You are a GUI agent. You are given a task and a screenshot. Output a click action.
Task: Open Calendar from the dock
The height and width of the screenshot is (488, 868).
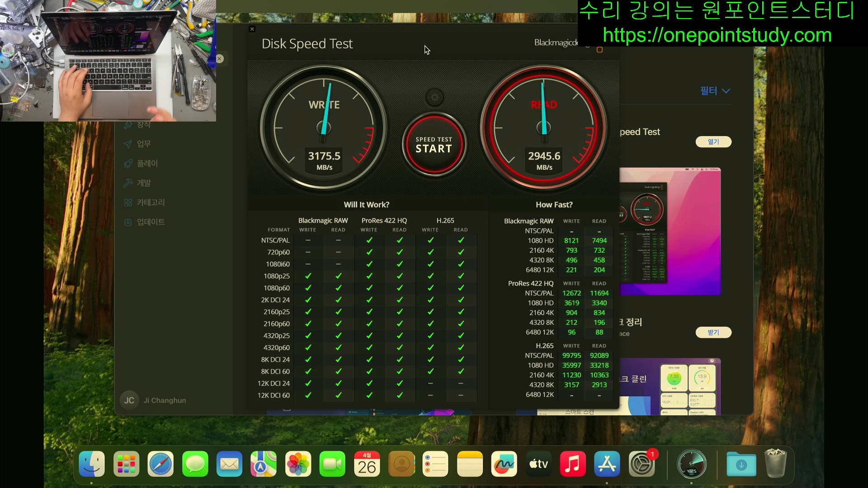(367, 464)
